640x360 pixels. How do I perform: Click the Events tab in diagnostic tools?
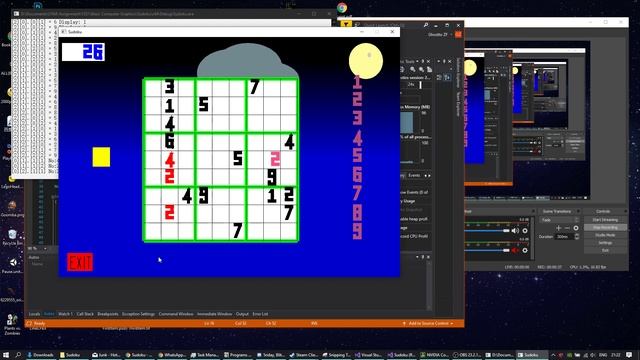[414, 176]
